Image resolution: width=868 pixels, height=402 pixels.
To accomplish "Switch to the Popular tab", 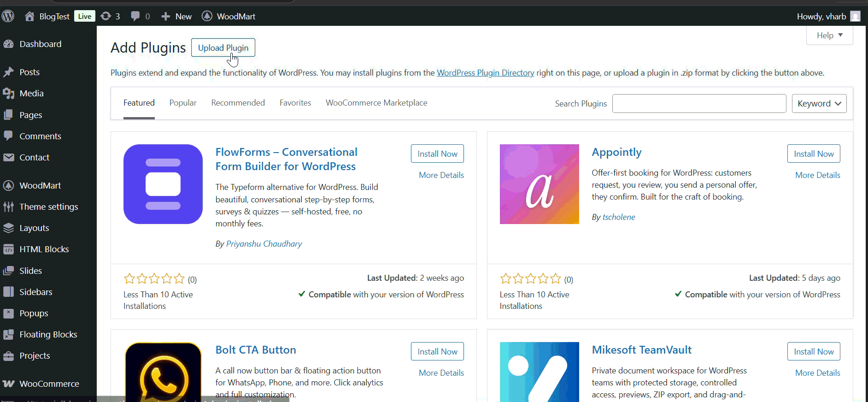I will 183,103.
